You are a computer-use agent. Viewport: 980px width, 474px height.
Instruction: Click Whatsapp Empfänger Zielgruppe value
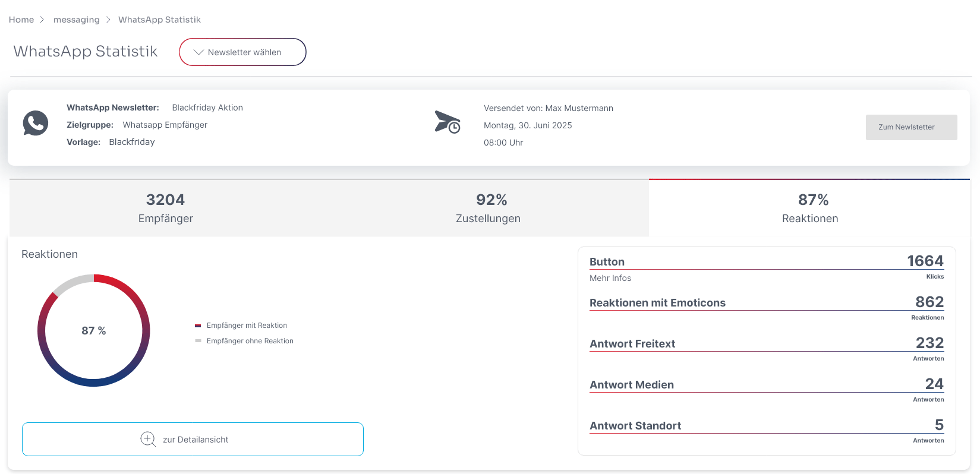click(x=165, y=125)
